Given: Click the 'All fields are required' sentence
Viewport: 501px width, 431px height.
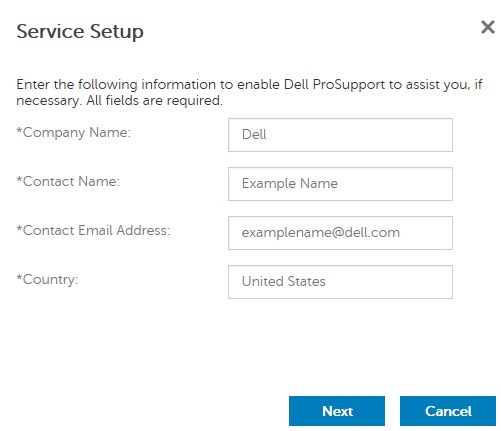Looking at the screenshot, I should pos(154,100).
